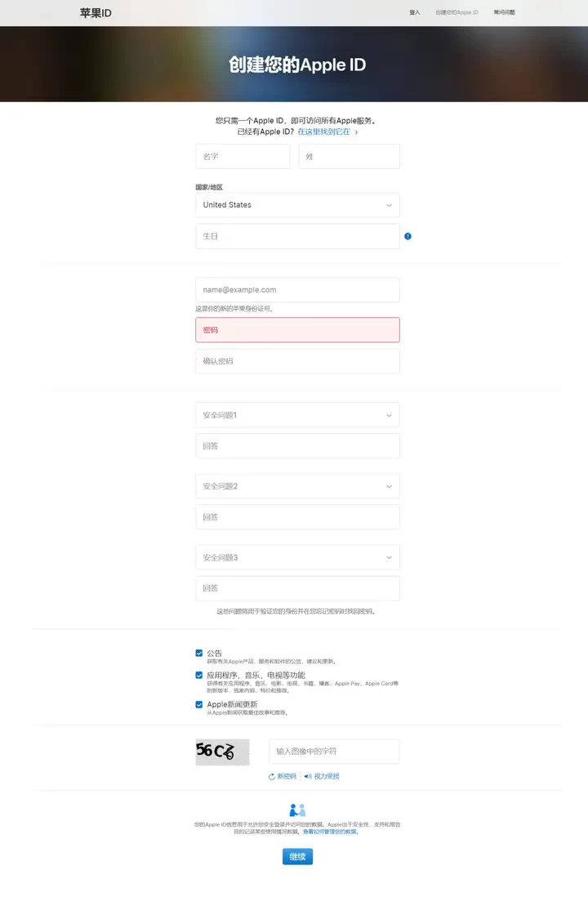This screenshot has height=906, width=588.
Task: Open the 安全问题3 dropdown
Action: [x=297, y=558]
